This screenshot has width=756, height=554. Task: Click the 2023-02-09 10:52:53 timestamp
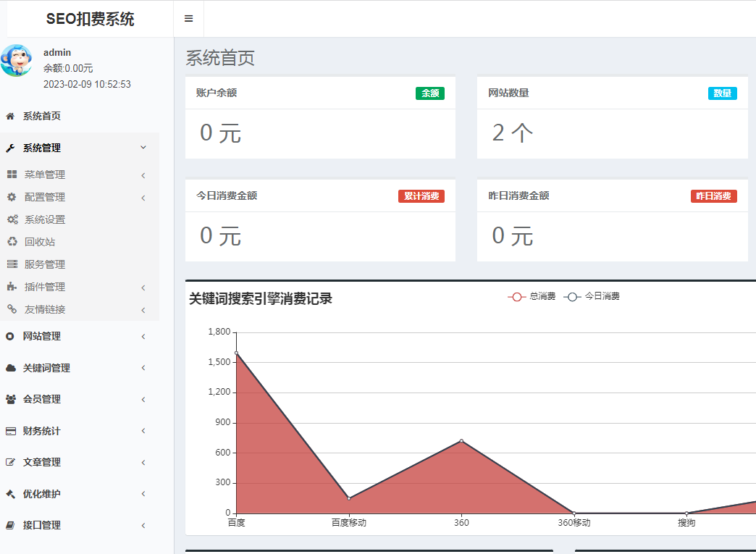point(87,85)
